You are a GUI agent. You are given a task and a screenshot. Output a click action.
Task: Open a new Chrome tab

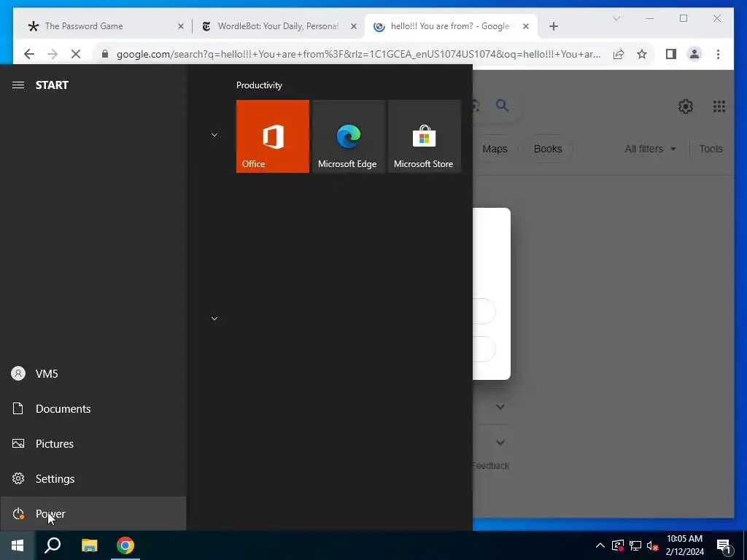(x=554, y=26)
